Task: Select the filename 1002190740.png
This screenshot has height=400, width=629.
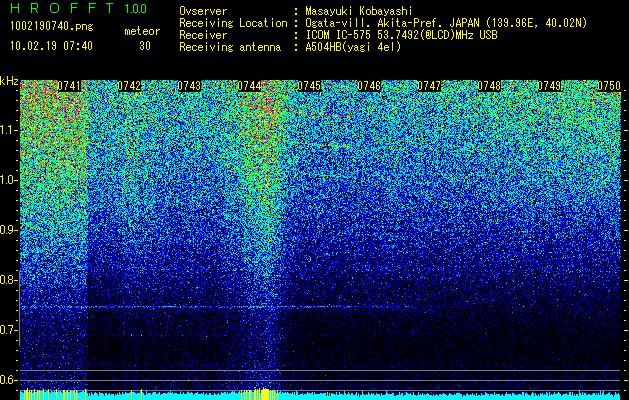Action: click(52, 26)
